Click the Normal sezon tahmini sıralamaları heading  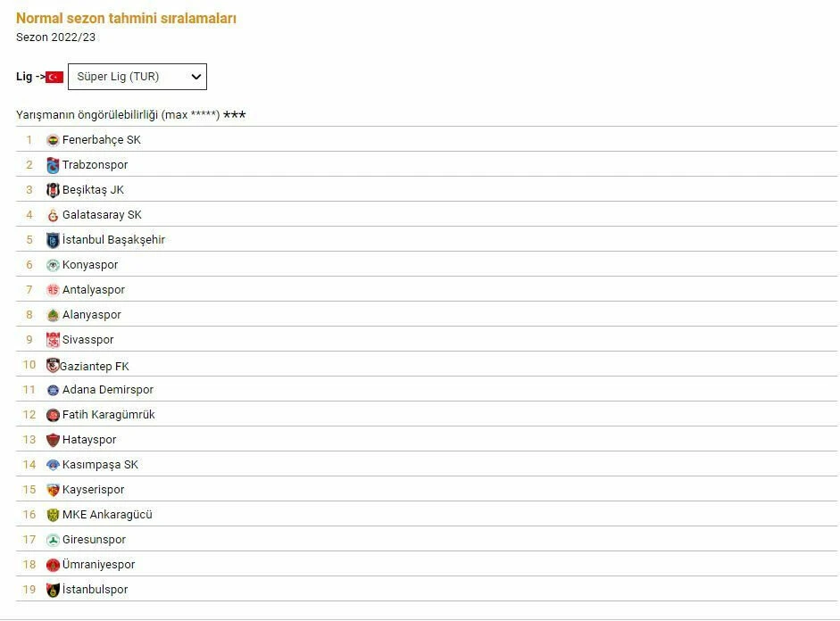[127, 17]
